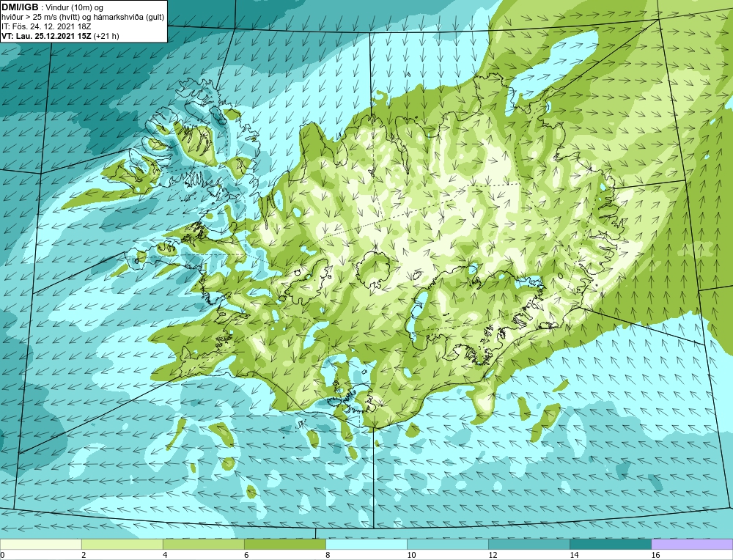Image resolution: width=733 pixels, height=560 pixels.
Task: Click the legend label '14'
Action: coord(574,555)
